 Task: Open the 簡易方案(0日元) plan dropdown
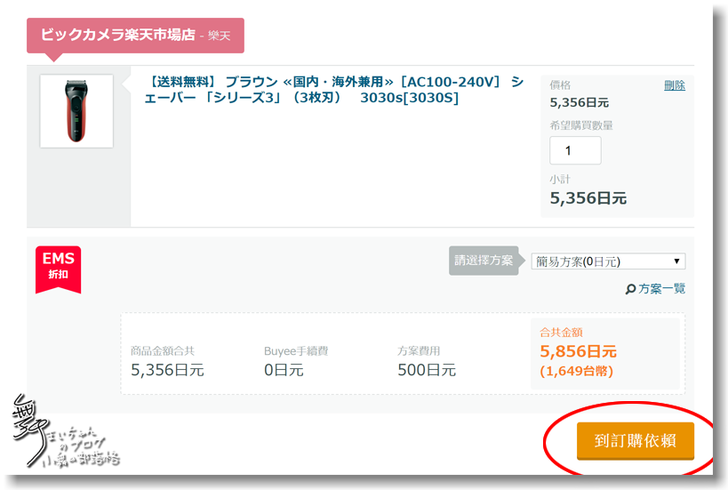pos(607,261)
